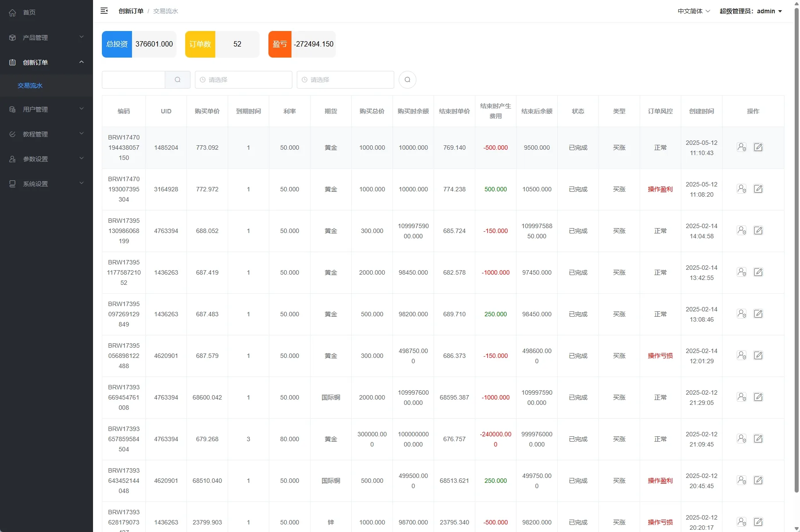Expand the 用户管理 sidebar menu
The image size is (800, 532).
tap(46, 109)
